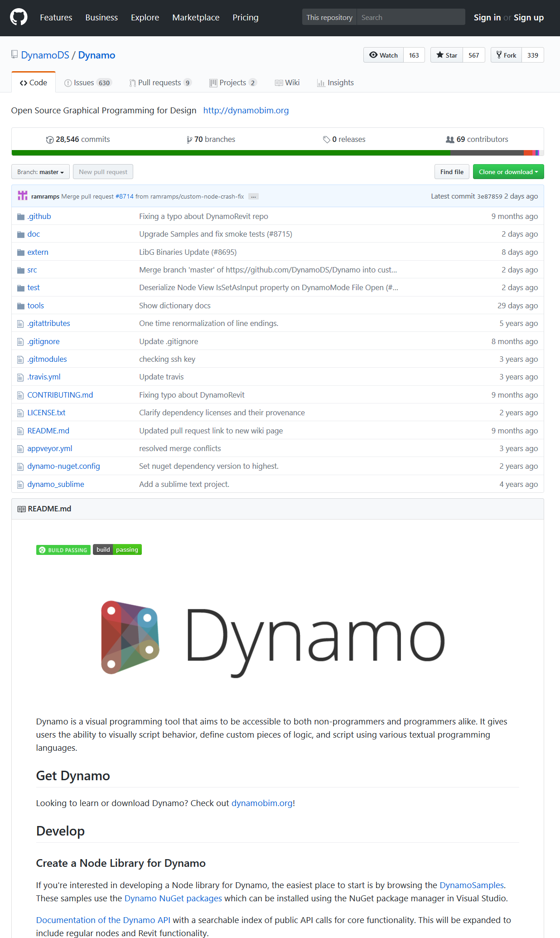Open the 28,546 commits history
560x938 pixels.
tap(78, 140)
